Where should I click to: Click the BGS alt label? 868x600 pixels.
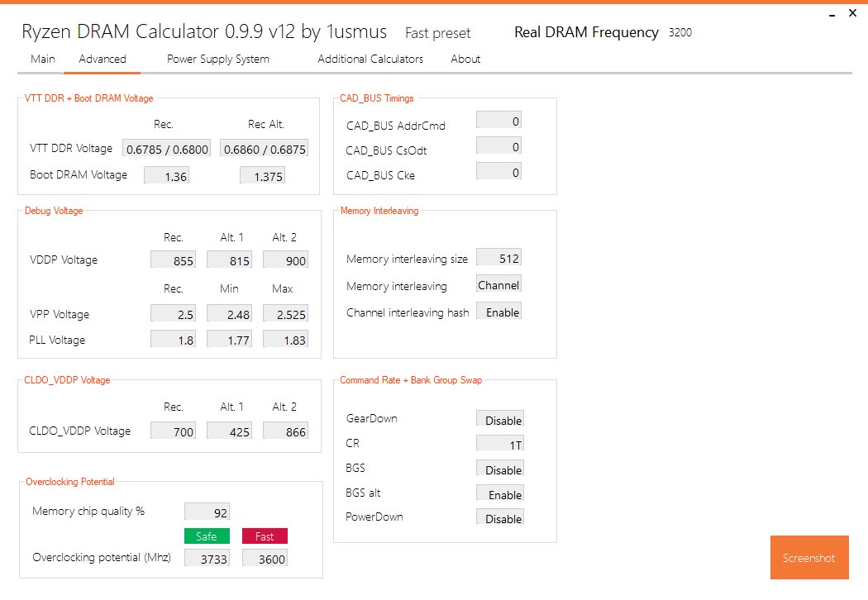tap(363, 493)
